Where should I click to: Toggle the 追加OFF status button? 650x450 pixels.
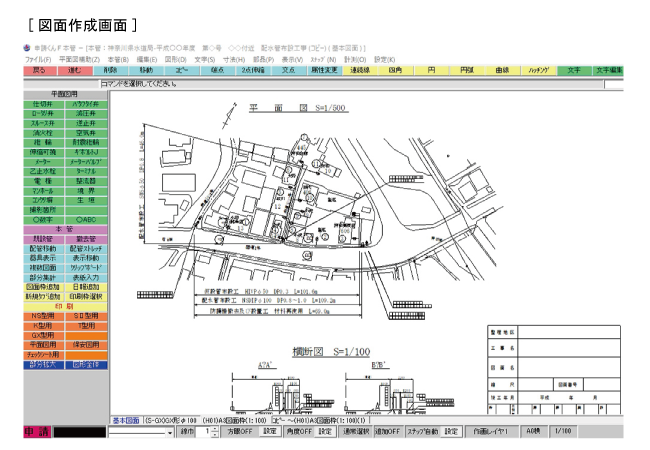click(388, 431)
